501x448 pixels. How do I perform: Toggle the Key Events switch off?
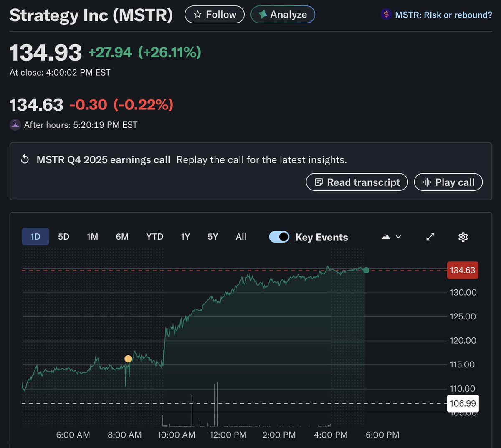279,237
